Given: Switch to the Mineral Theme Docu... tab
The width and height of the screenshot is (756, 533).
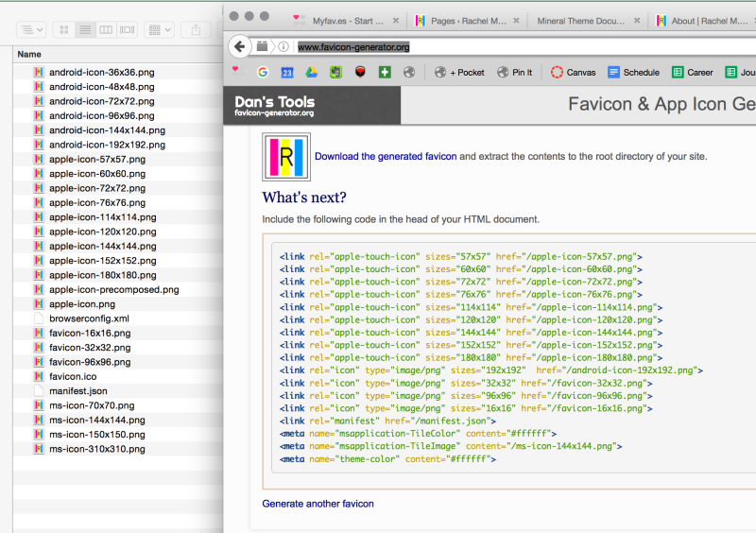Looking at the screenshot, I should [x=580, y=20].
